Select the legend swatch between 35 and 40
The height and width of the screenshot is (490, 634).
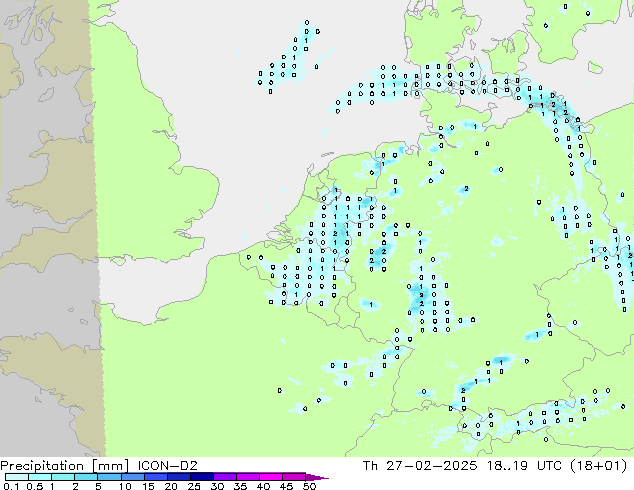click(248, 477)
